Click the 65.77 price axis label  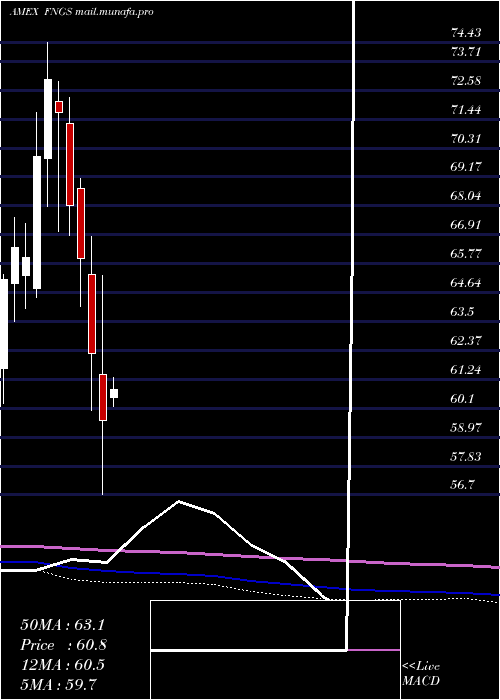(466, 254)
